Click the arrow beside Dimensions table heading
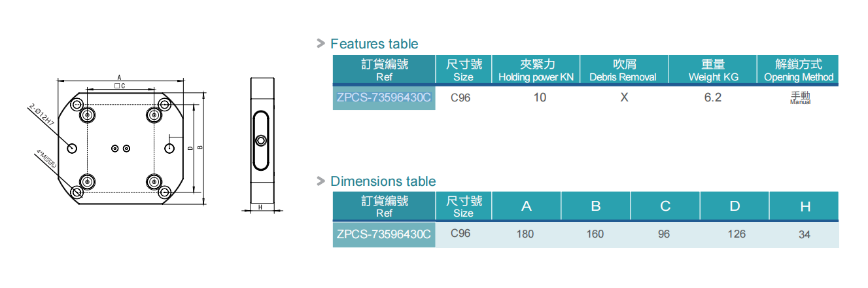868x288 pixels. 321,181
